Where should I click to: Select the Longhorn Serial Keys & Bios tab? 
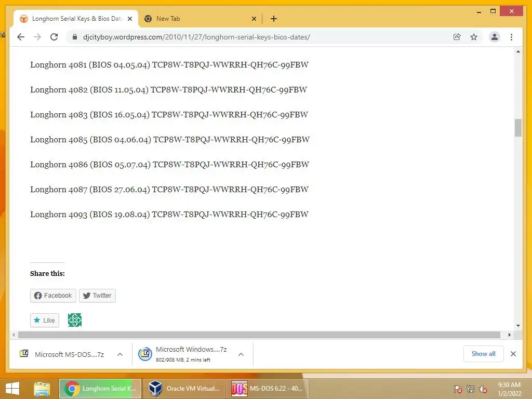pos(76,19)
